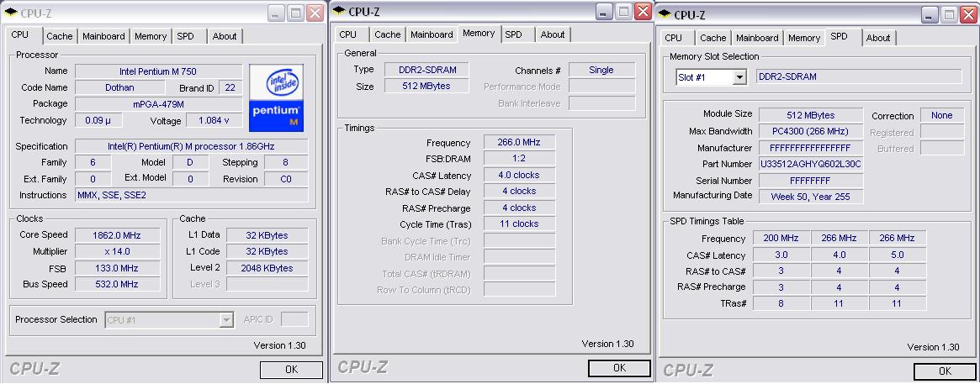The width and height of the screenshot is (980, 384).
Task: Click the Bus Speed value 532.0 MHz
Action: pyautogui.click(x=118, y=284)
